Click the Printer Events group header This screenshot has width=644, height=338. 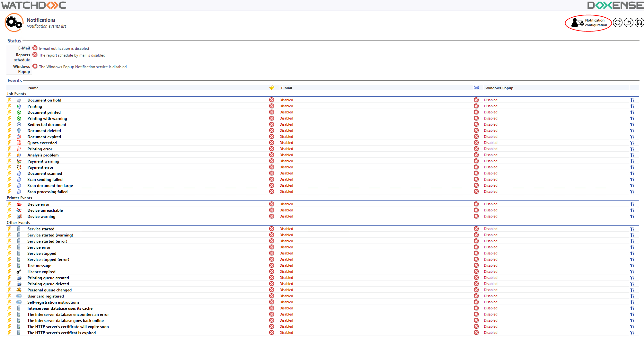click(19, 198)
